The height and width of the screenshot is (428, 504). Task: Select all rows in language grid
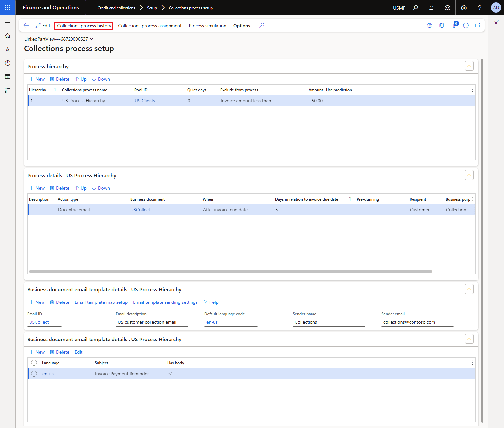tap(34, 363)
